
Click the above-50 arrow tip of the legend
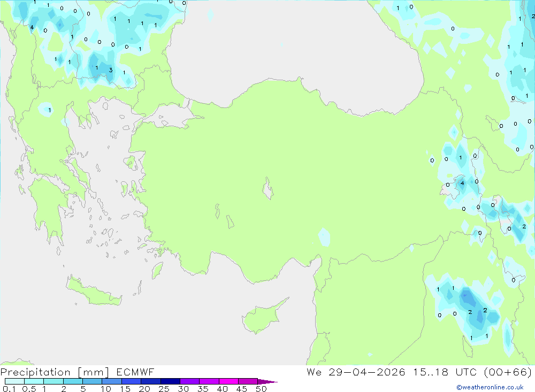[267, 381]
